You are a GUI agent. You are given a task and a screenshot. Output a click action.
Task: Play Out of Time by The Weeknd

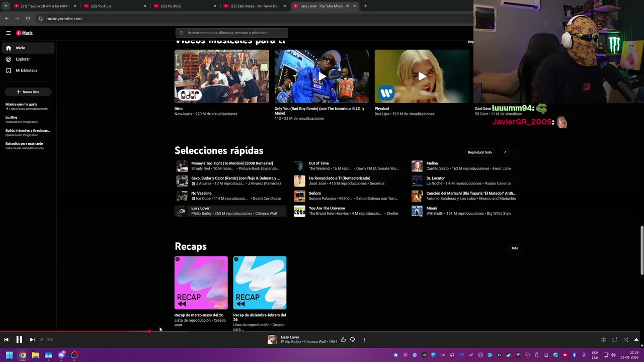tap(349, 166)
